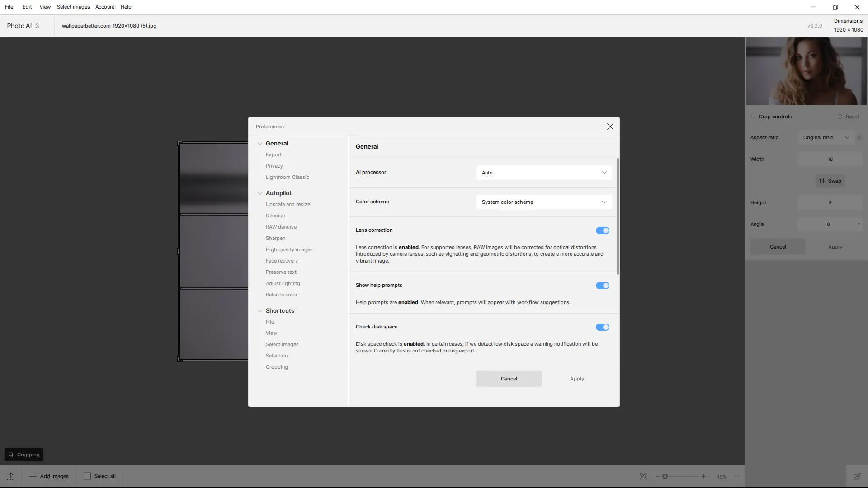Viewport: 868px width, 488px height.
Task: Open the Select images menu
Action: [x=73, y=7]
